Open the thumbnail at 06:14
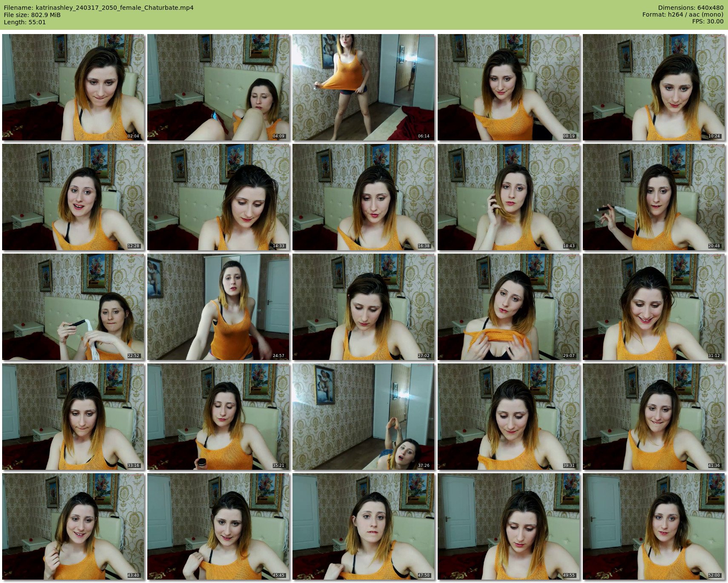Image resolution: width=728 pixels, height=583 pixels. coord(363,87)
